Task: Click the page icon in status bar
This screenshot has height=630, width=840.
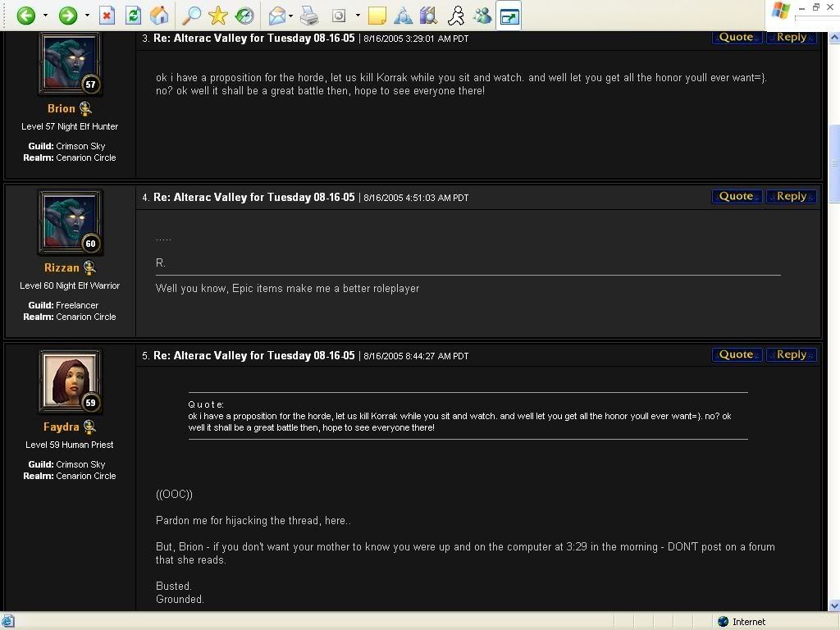Action: point(7,622)
